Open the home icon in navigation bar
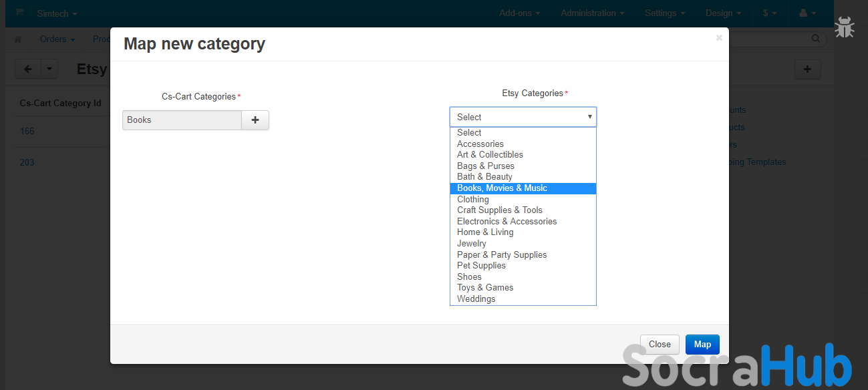The width and height of the screenshot is (868, 390). coord(18,39)
